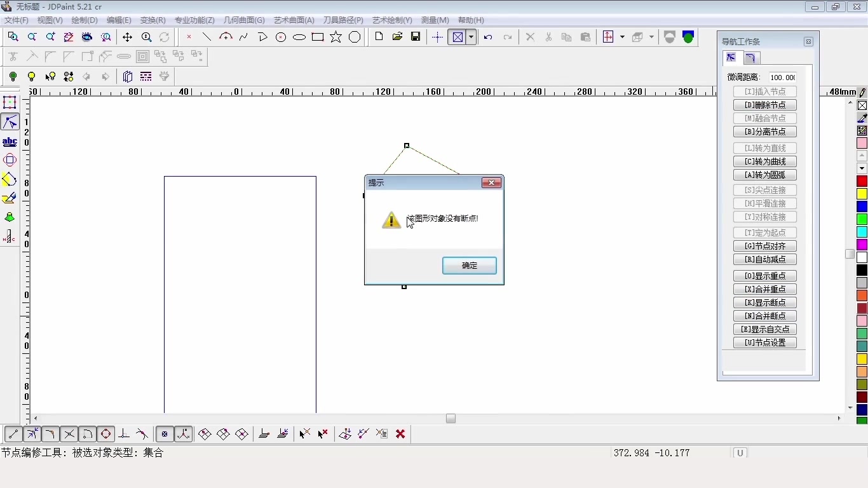Select the text abc tool in left toolbar

click(x=10, y=141)
